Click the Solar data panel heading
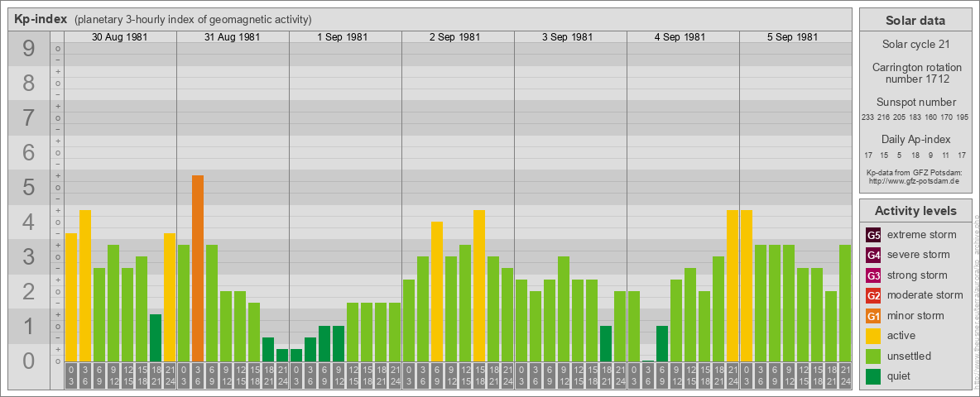 point(915,21)
